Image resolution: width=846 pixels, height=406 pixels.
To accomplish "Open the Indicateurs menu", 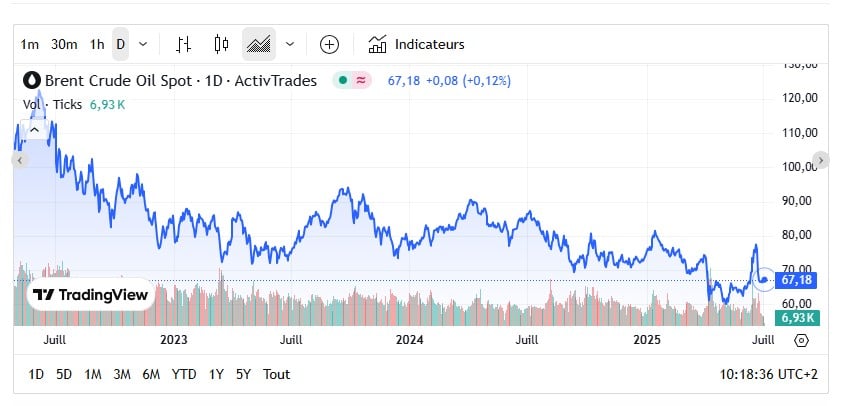I will 416,44.
